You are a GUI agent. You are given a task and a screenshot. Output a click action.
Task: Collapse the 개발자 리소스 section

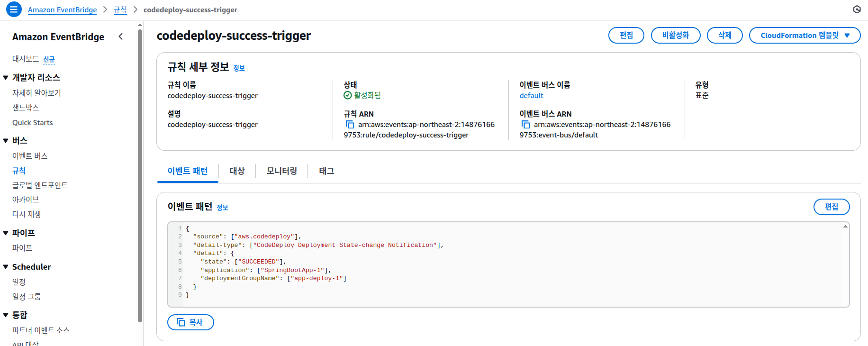click(6, 78)
